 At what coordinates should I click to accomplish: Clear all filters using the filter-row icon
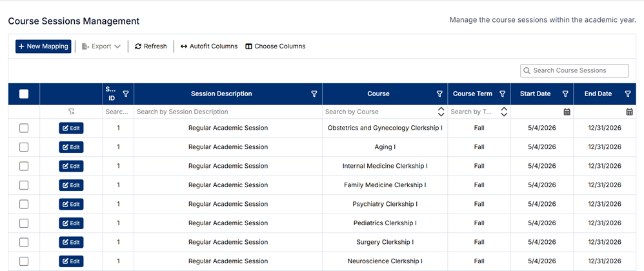72,112
